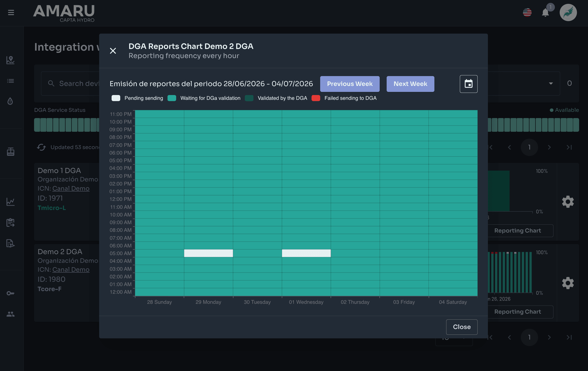
Task: Toggle Failed sending to DGA legend
Action: pos(344,98)
